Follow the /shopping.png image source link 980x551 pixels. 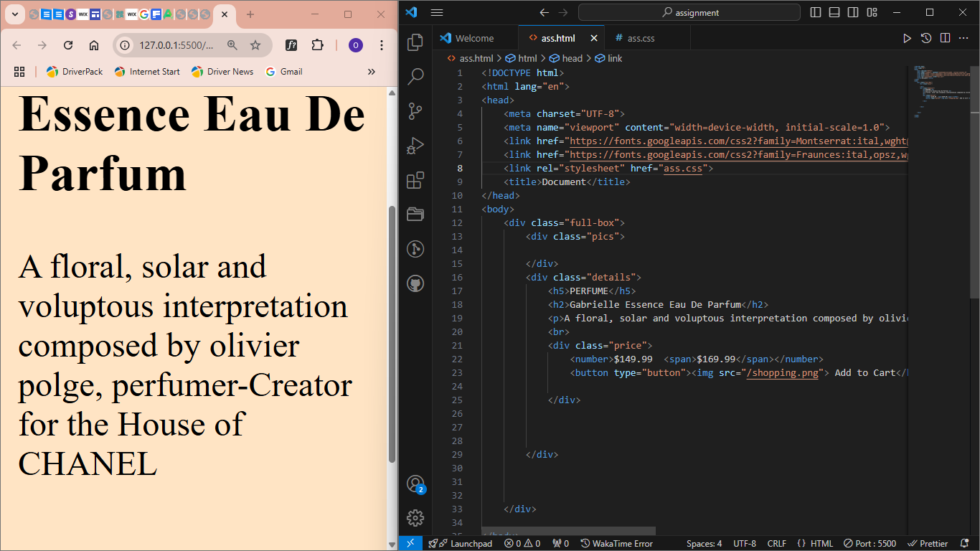click(782, 373)
